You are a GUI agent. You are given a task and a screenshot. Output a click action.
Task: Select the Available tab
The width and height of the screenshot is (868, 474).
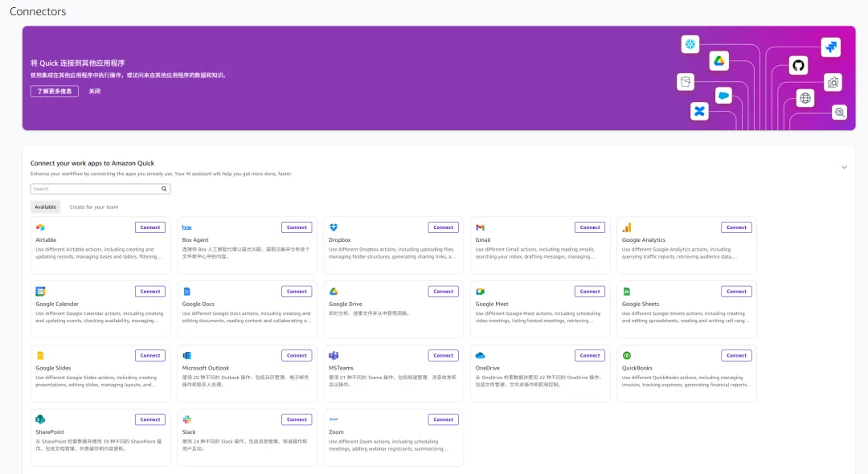[45, 207]
